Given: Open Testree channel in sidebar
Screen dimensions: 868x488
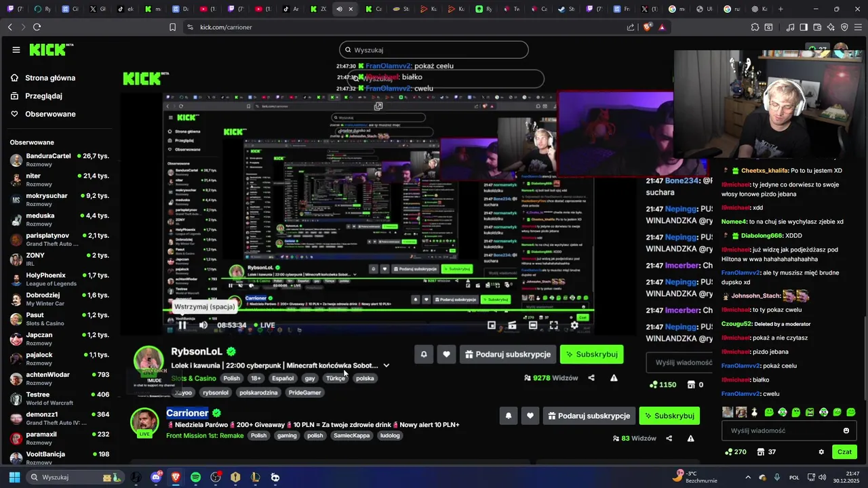Looking at the screenshot, I should click(60, 398).
